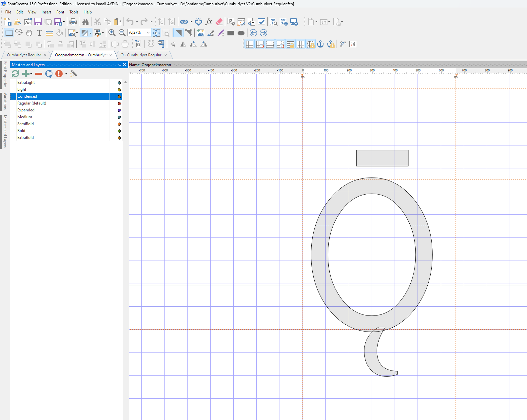The height and width of the screenshot is (420, 527).
Task: Toggle lock anchors button
Action: (x=331, y=44)
